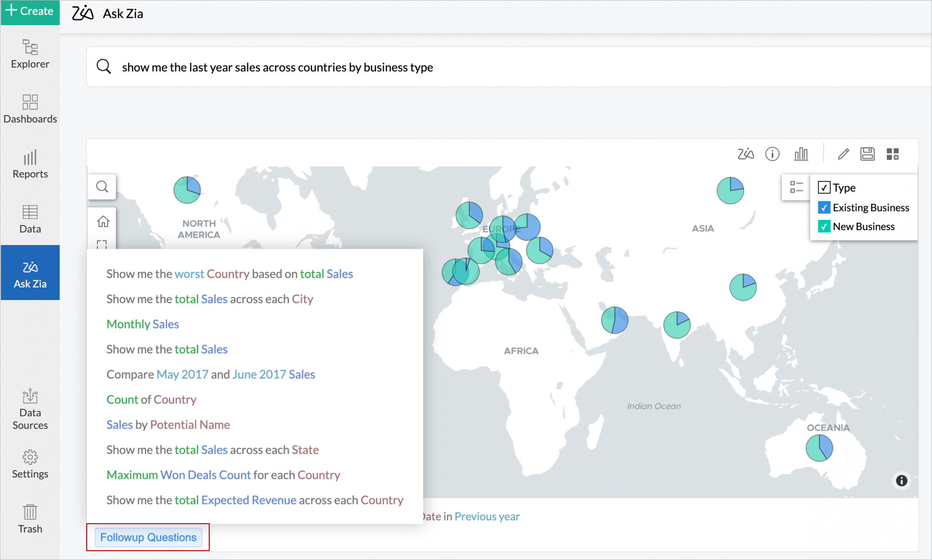Toggle the legend list icon
932x560 pixels.
point(796,187)
